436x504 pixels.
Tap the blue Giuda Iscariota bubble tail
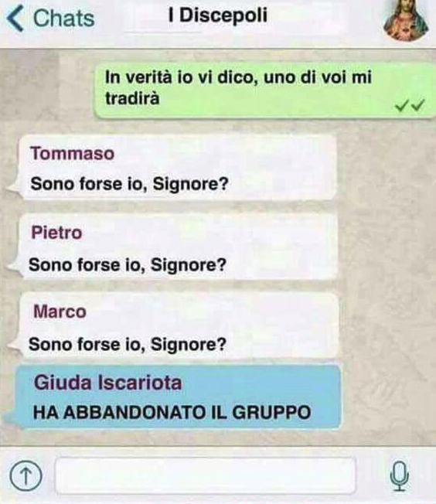pyautogui.click(x=12, y=420)
